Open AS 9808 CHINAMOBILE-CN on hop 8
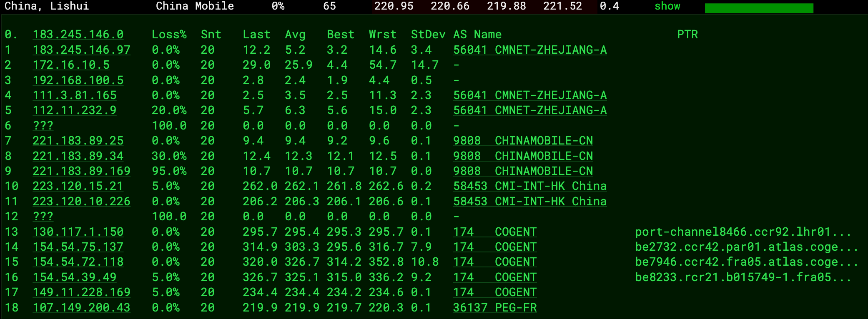 [523, 156]
